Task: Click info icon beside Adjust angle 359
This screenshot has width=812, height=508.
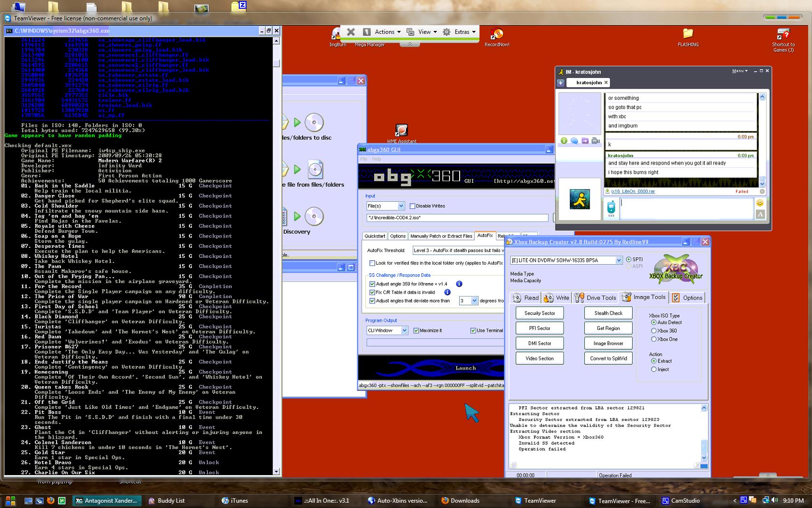Action: (459, 284)
